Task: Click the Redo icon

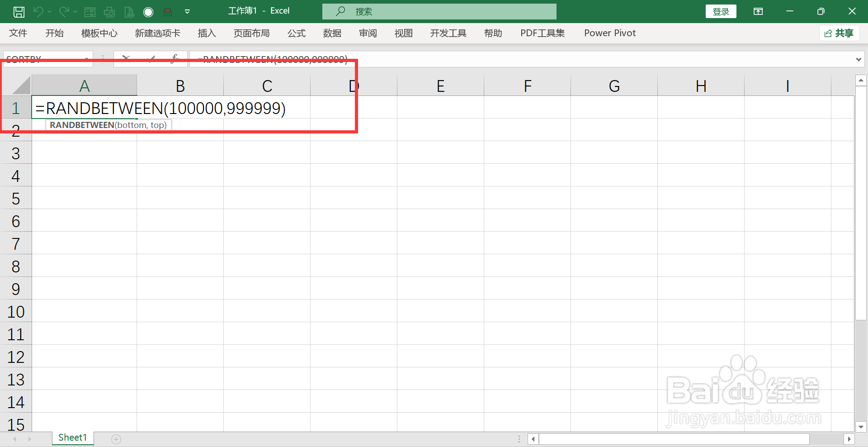Action: click(x=64, y=11)
